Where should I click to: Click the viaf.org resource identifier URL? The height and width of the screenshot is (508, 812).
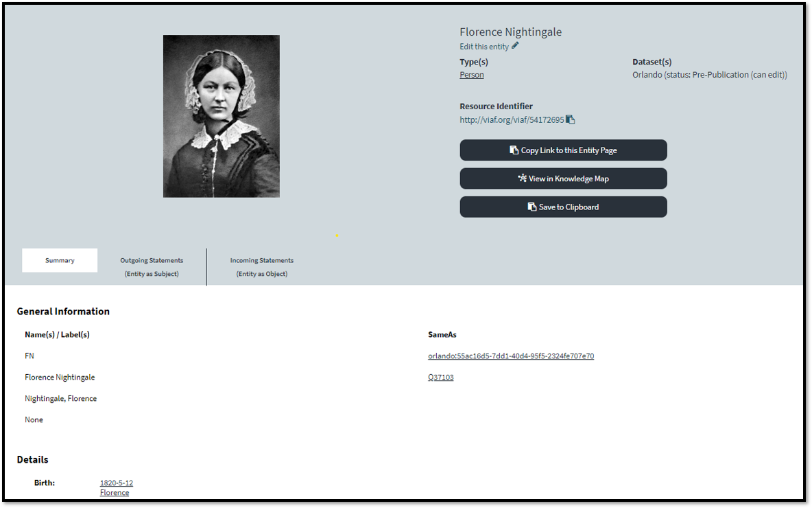(x=511, y=120)
